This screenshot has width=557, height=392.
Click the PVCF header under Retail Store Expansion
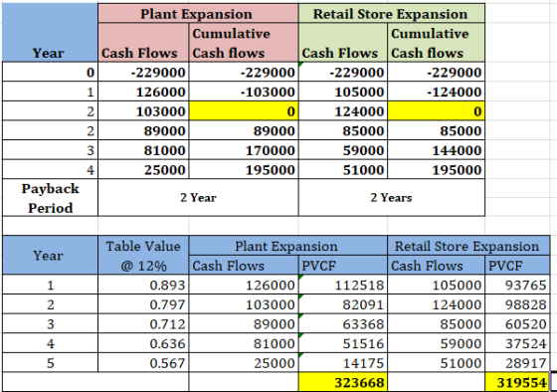click(x=517, y=266)
